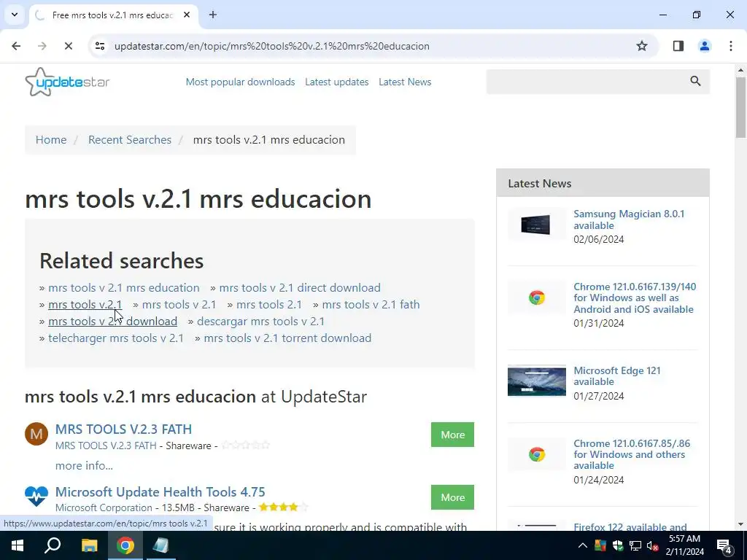Open clock showing 5:57 AM
The image size is (747, 560).
[684, 539]
